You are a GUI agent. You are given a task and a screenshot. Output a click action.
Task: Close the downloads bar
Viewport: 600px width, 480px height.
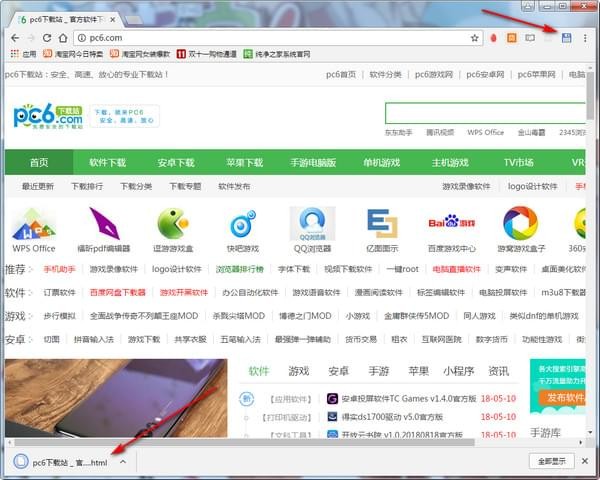pyautogui.click(x=585, y=461)
